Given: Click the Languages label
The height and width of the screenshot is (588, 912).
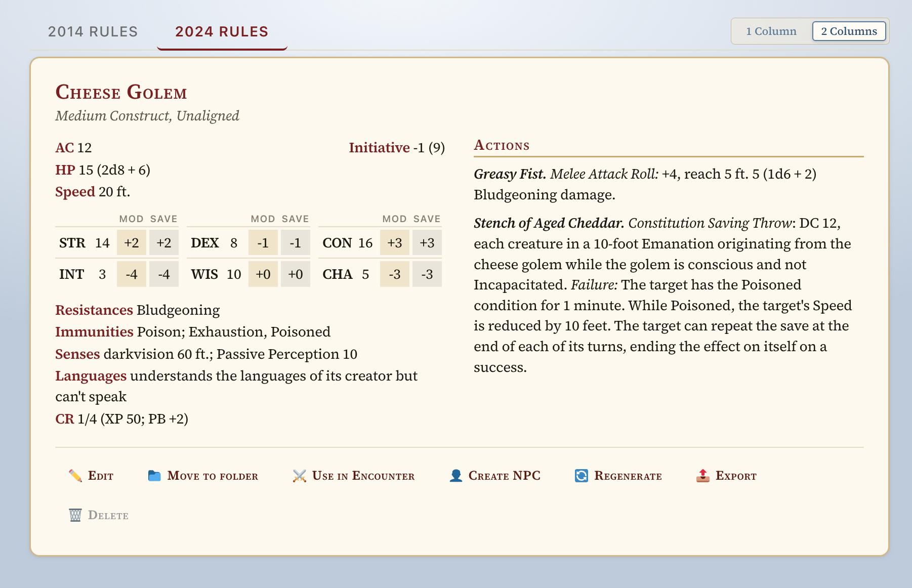Looking at the screenshot, I should (x=91, y=376).
